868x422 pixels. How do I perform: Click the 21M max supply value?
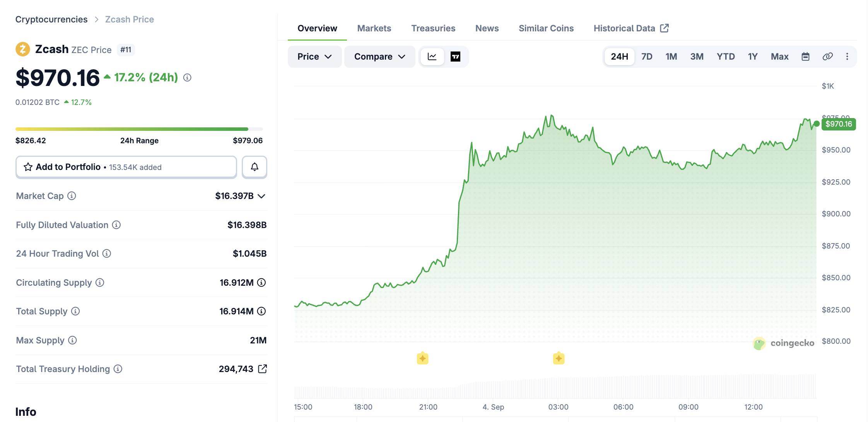(x=258, y=340)
